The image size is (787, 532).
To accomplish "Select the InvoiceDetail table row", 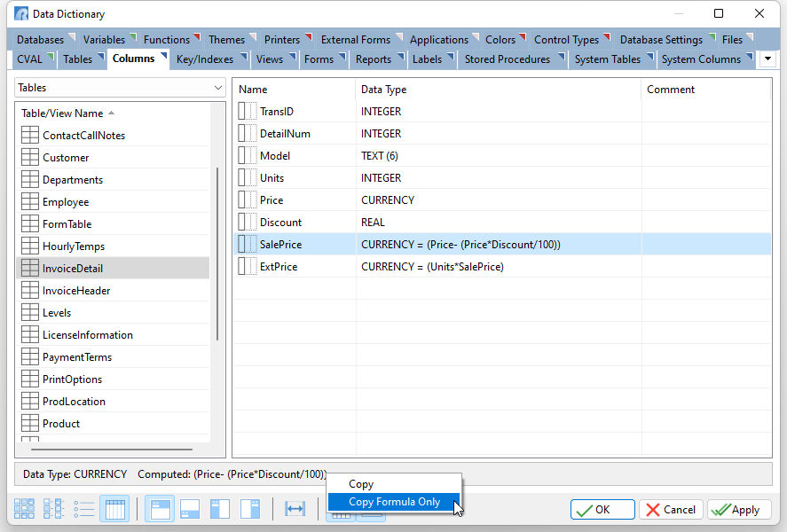I will pyautogui.click(x=114, y=269).
